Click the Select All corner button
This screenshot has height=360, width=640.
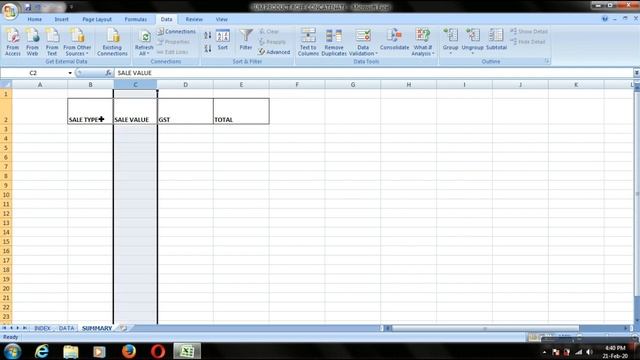(x=6, y=84)
